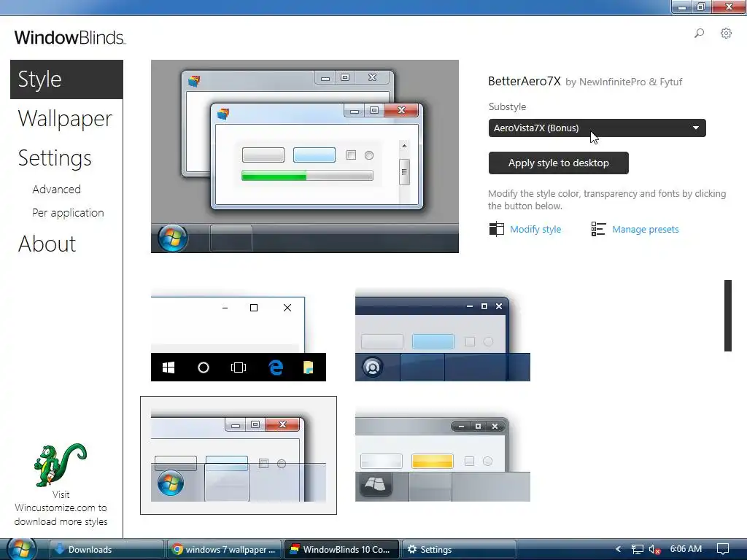Click the Manage presets list icon
Viewport: 747px width, 560px height.
(598, 229)
